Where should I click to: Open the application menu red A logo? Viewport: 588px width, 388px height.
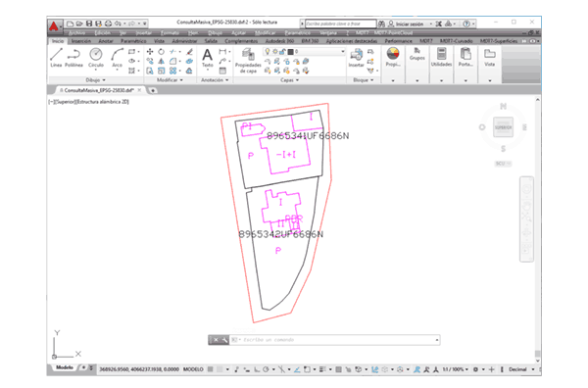click(x=54, y=26)
